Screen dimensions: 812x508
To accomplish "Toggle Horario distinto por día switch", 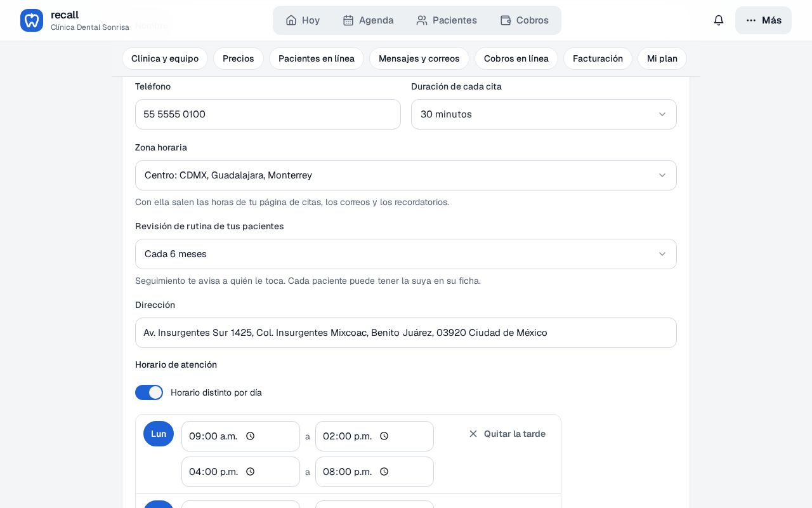I will pyautogui.click(x=149, y=392).
